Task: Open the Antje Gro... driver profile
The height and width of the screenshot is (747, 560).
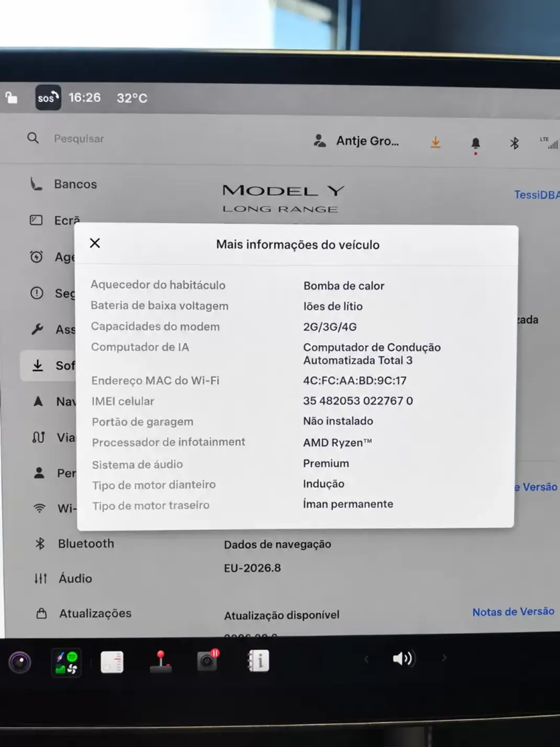Action: [x=356, y=141]
